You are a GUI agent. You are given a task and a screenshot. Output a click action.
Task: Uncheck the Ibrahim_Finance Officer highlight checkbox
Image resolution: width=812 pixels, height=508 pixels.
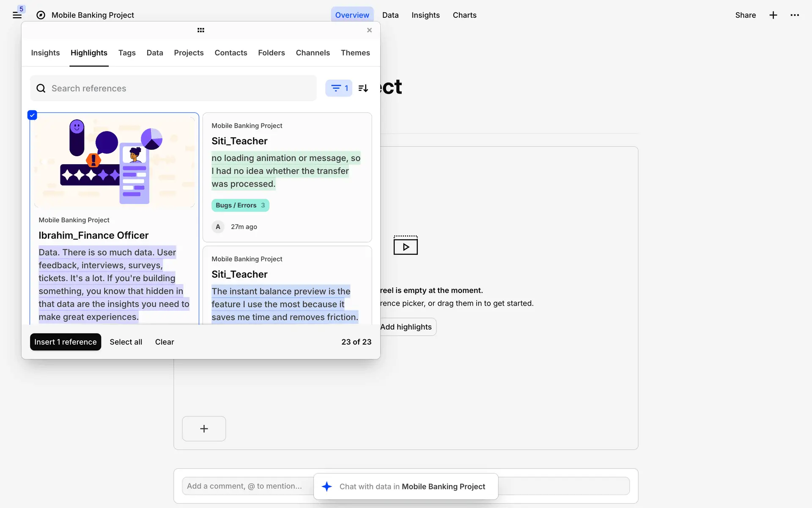pyautogui.click(x=32, y=115)
